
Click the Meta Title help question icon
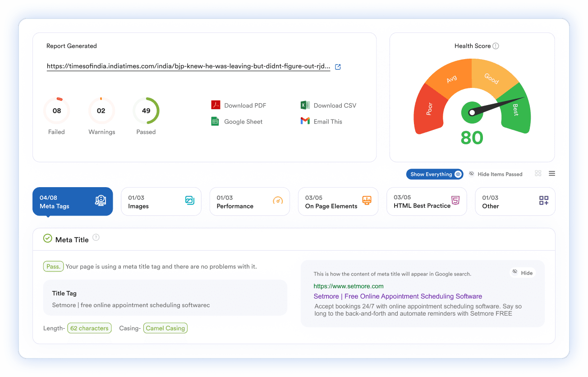click(x=96, y=238)
